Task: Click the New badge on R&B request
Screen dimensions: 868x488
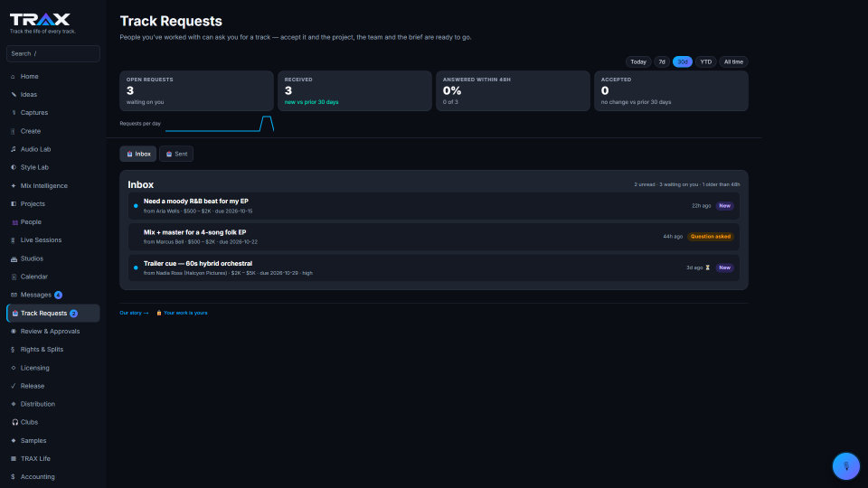Action: click(x=724, y=206)
